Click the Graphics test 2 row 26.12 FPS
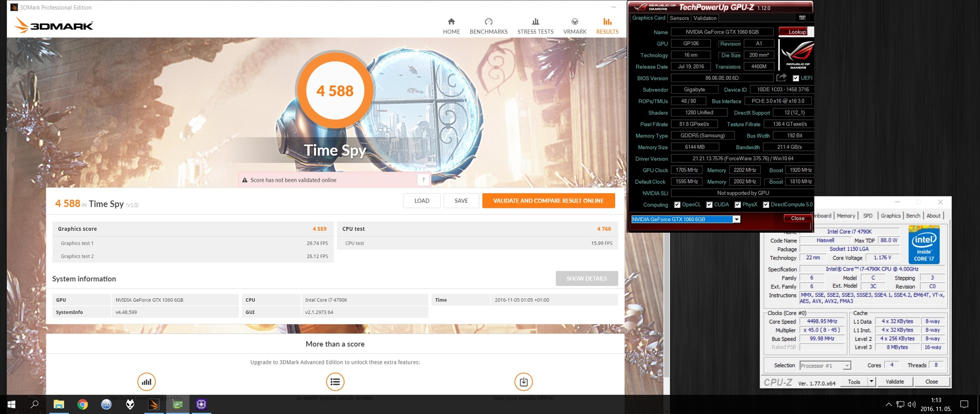The height and width of the screenshot is (414, 980). pyautogui.click(x=193, y=256)
